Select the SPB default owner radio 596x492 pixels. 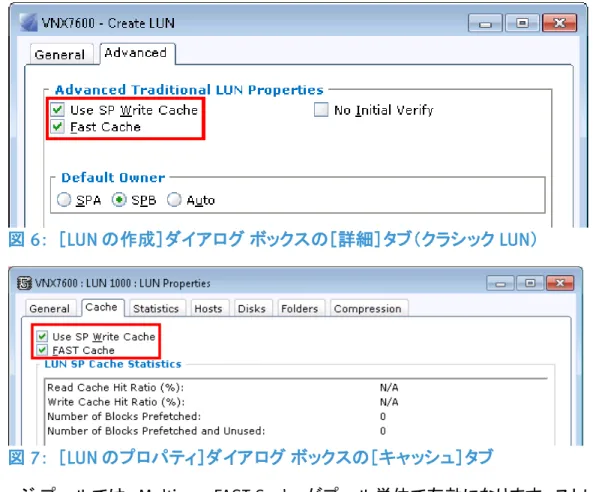pos(119,200)
